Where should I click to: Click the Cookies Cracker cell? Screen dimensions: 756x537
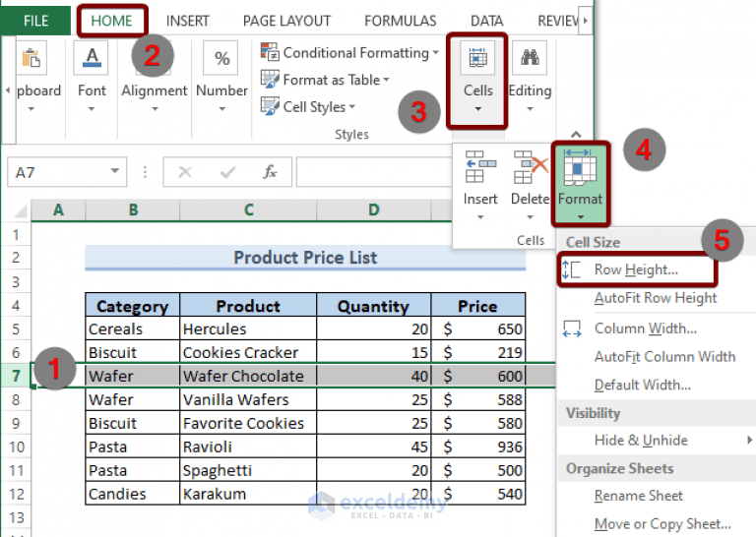[x=248, y=352]
